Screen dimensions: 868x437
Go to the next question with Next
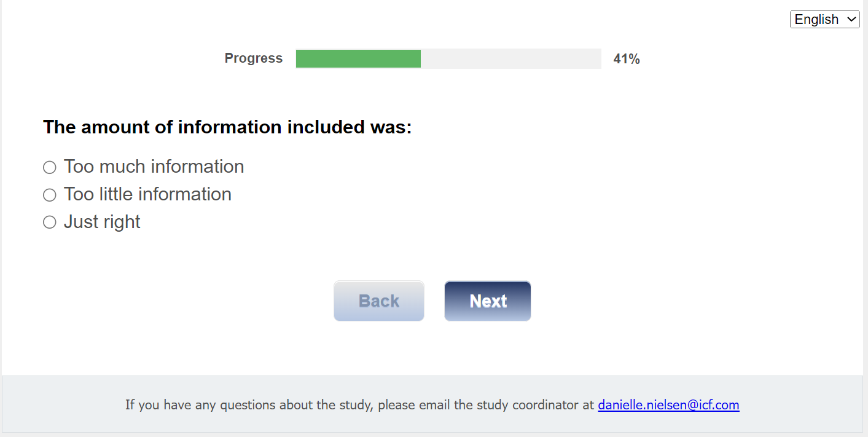488,301
